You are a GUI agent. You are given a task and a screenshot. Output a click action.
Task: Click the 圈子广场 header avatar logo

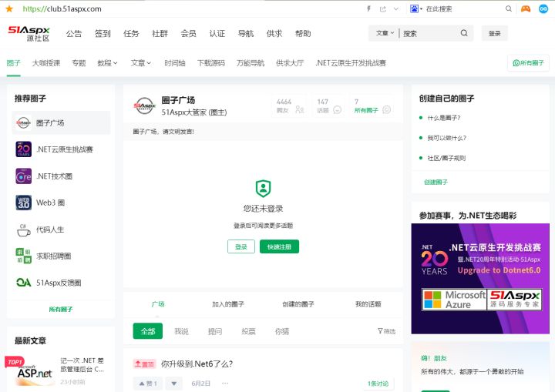[x=144, y=106]
